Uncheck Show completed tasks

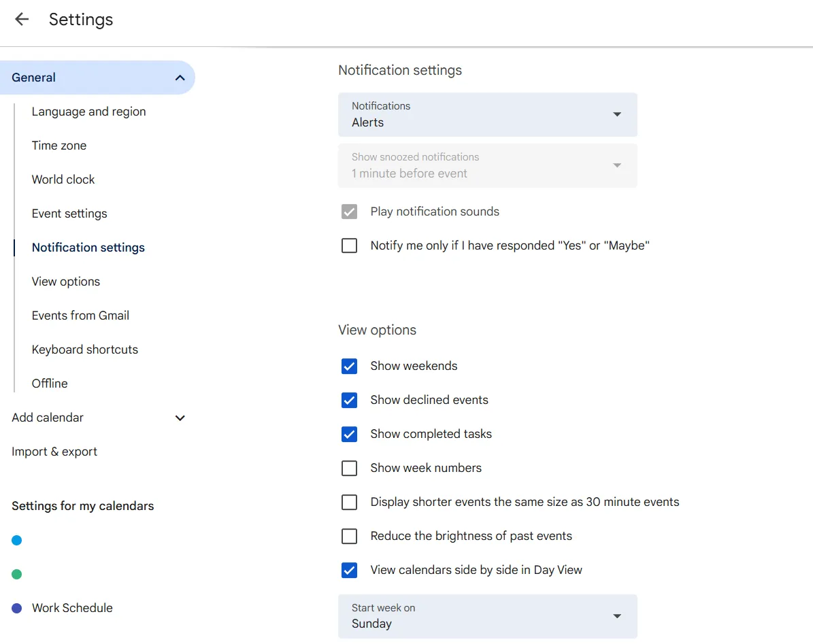pyautogui.click(x=349, y=434)
